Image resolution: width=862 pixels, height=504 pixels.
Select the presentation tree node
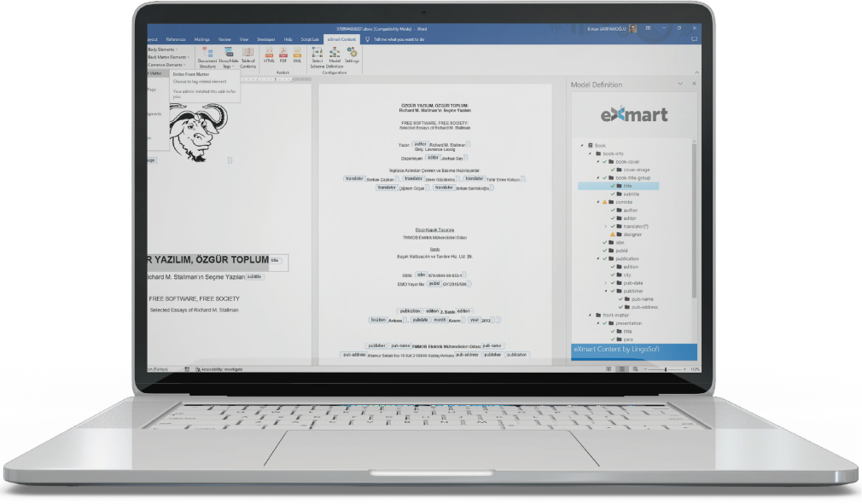628,323
